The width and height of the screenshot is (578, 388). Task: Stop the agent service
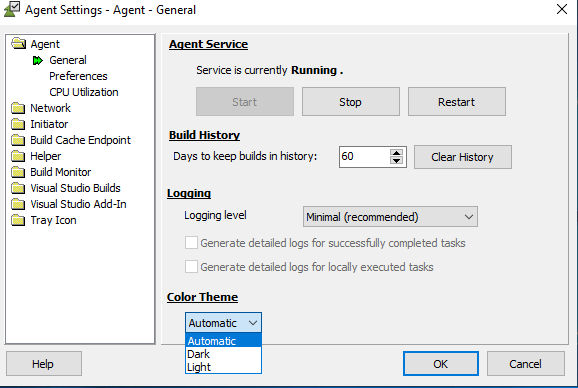point(351,102)
